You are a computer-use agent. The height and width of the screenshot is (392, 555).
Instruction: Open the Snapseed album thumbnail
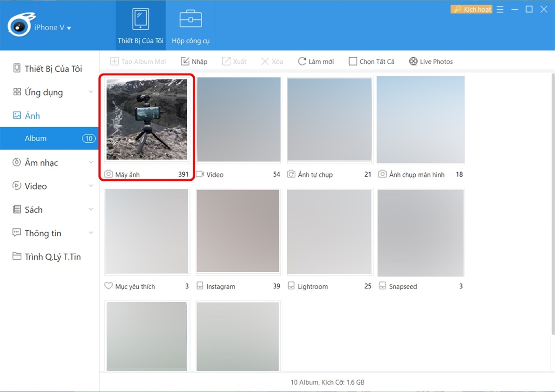point(420,233)
